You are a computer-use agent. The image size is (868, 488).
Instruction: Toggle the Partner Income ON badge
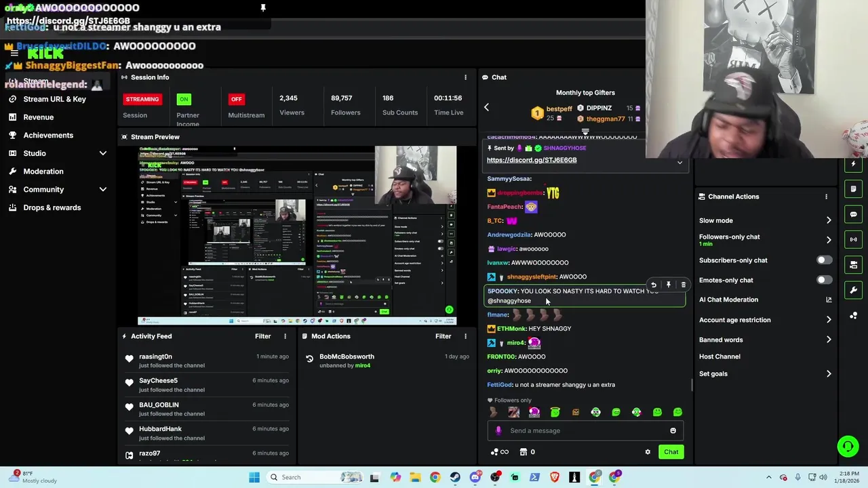pyautogui.click(x=183, y=99)
